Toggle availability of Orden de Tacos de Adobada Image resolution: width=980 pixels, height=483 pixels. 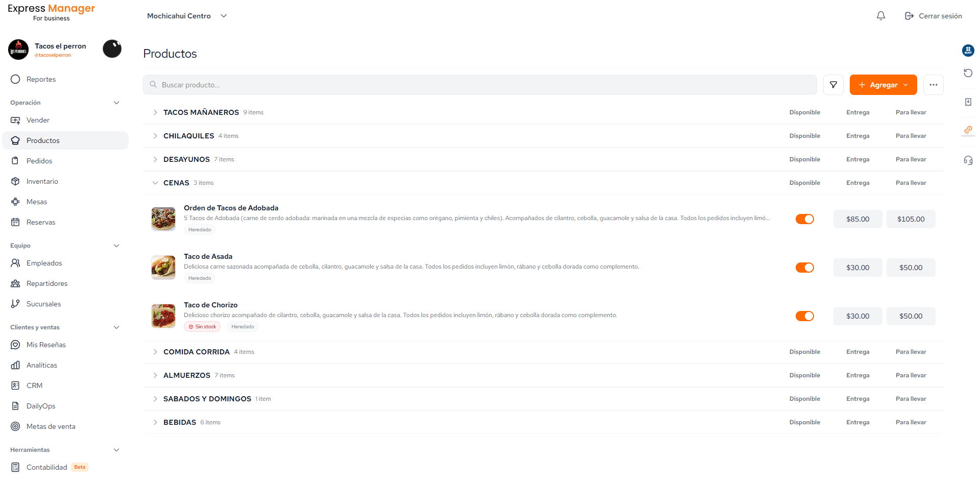click(x=804, y=219)
